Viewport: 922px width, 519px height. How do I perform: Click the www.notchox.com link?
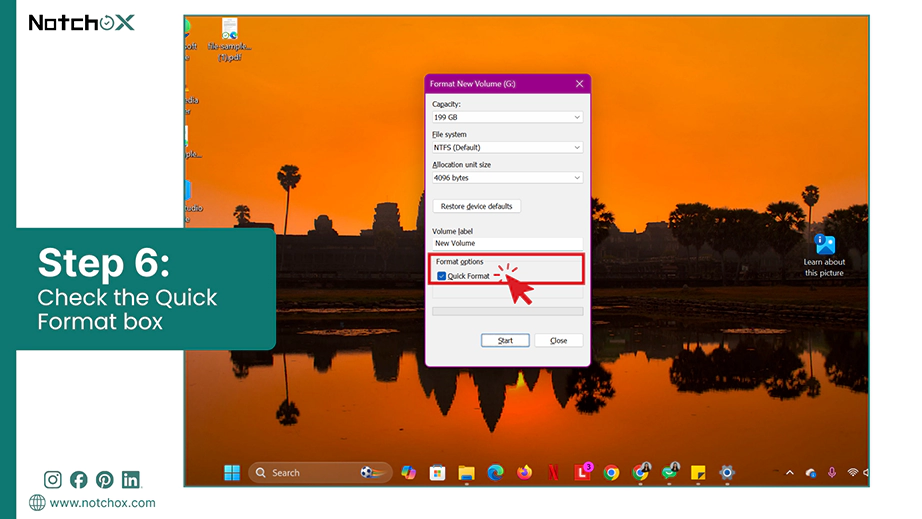102,503
